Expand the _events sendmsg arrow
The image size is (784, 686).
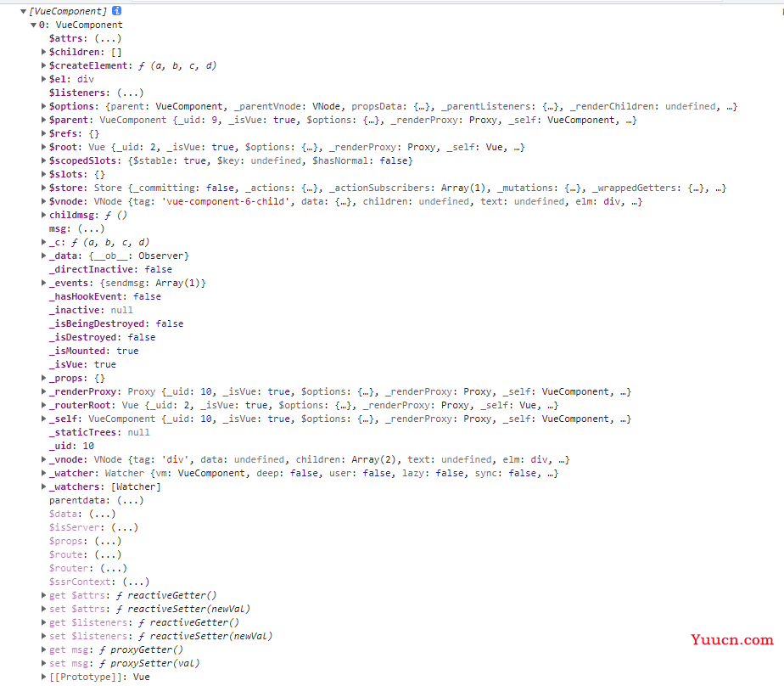point(43,282)
